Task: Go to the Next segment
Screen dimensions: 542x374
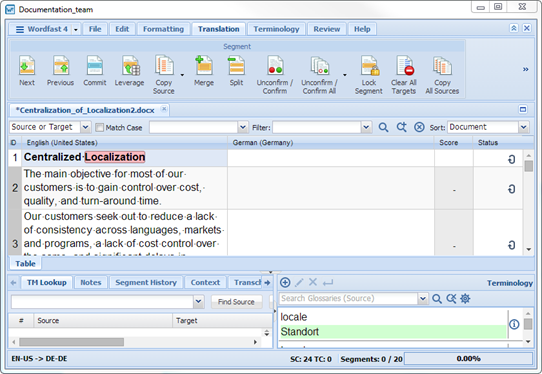Action: tap(27, 71)
